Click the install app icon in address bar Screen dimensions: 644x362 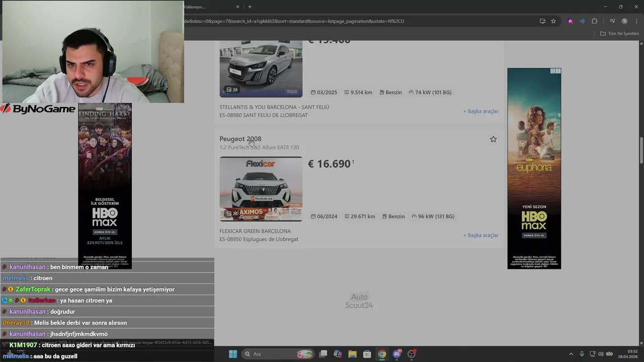click(x=542, y=21)
